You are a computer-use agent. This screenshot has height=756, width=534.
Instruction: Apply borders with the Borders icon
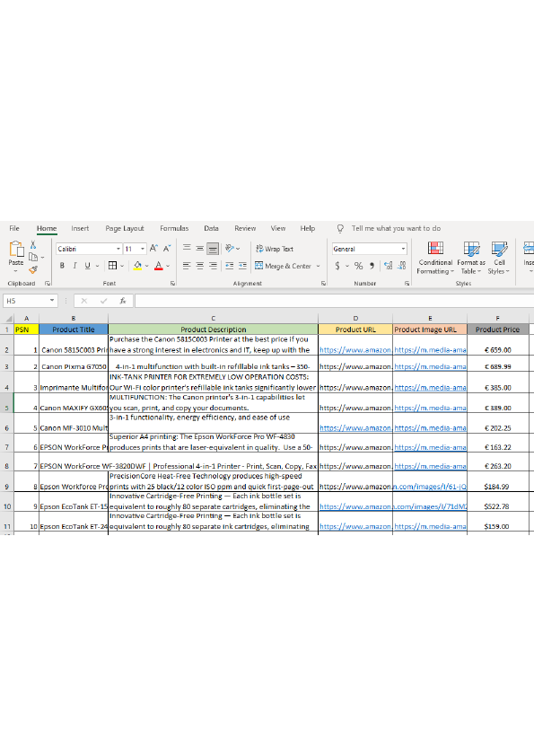click(112, 265)
